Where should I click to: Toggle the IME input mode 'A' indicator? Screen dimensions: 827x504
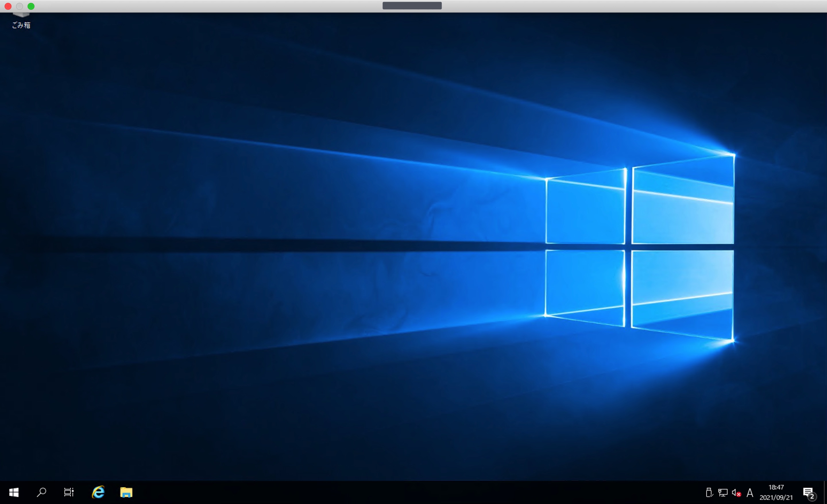pos(750,493)
